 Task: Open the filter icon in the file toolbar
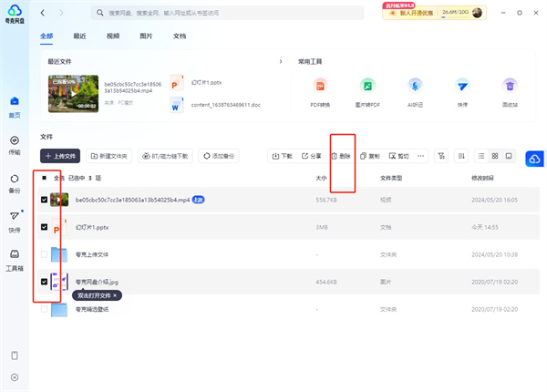tap(441, 156)
